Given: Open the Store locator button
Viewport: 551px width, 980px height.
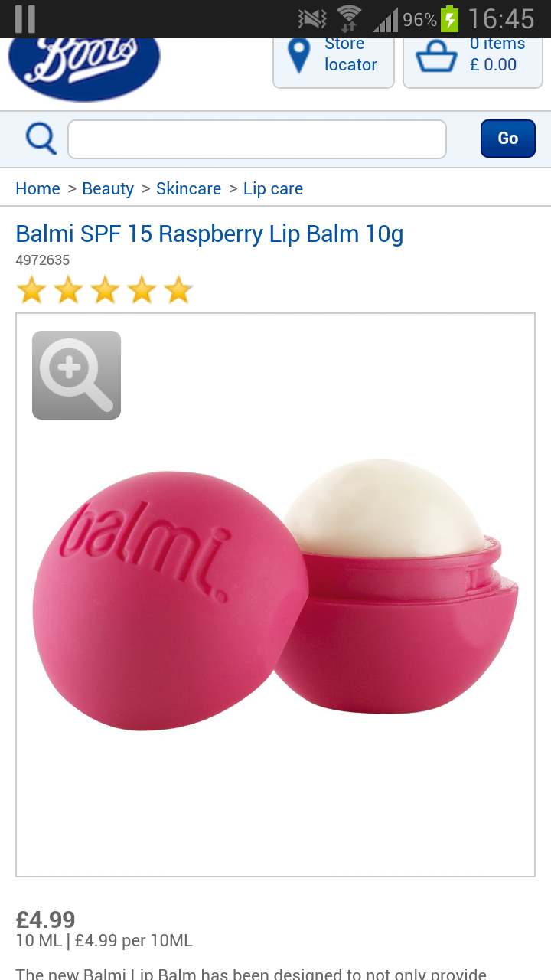Looking at the screenshot, I should (x=334, y=61).
